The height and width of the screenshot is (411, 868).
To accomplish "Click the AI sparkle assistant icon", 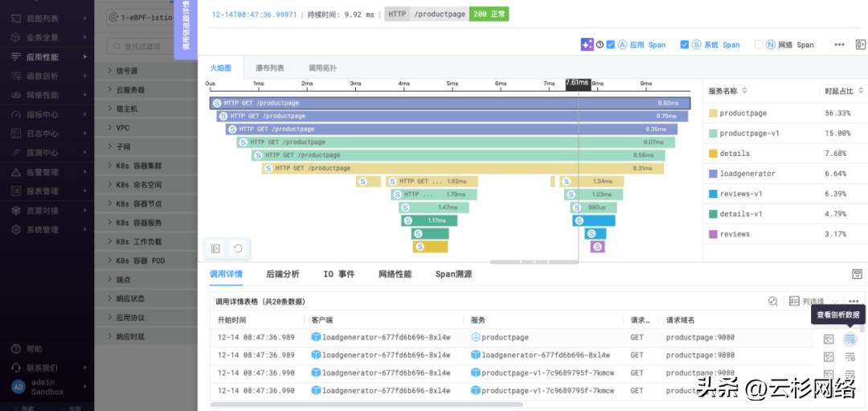I will [x=588, y=45].
